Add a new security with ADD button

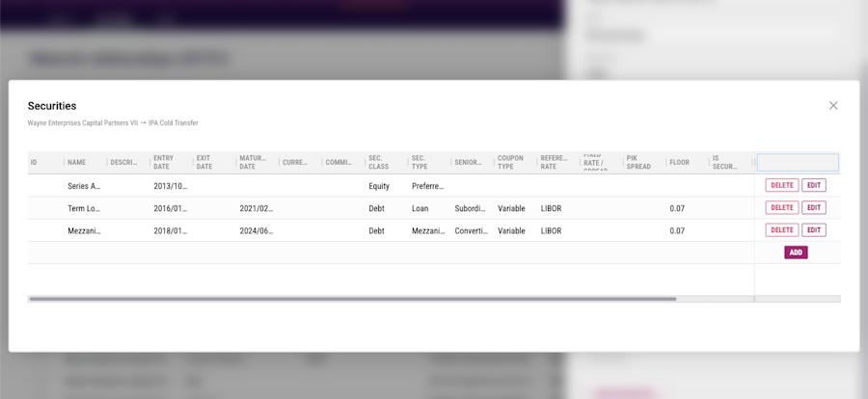pos(796,253)
